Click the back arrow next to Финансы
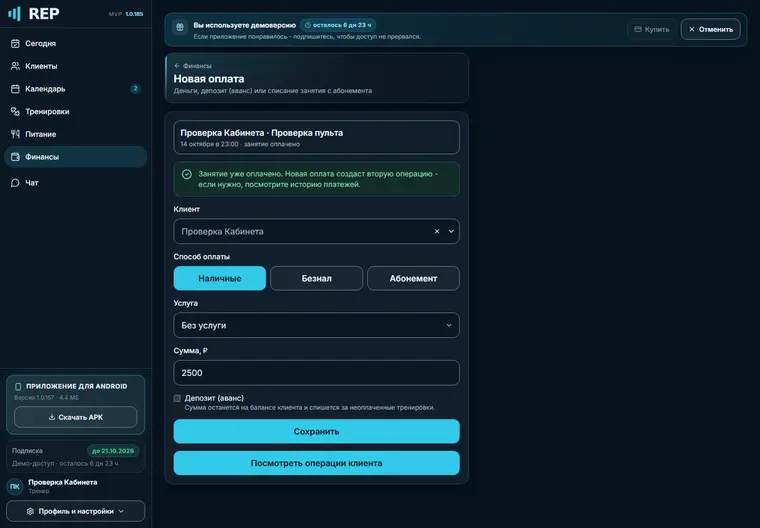Viewport: 760px width, 528px height. click(x=177, y=65)
